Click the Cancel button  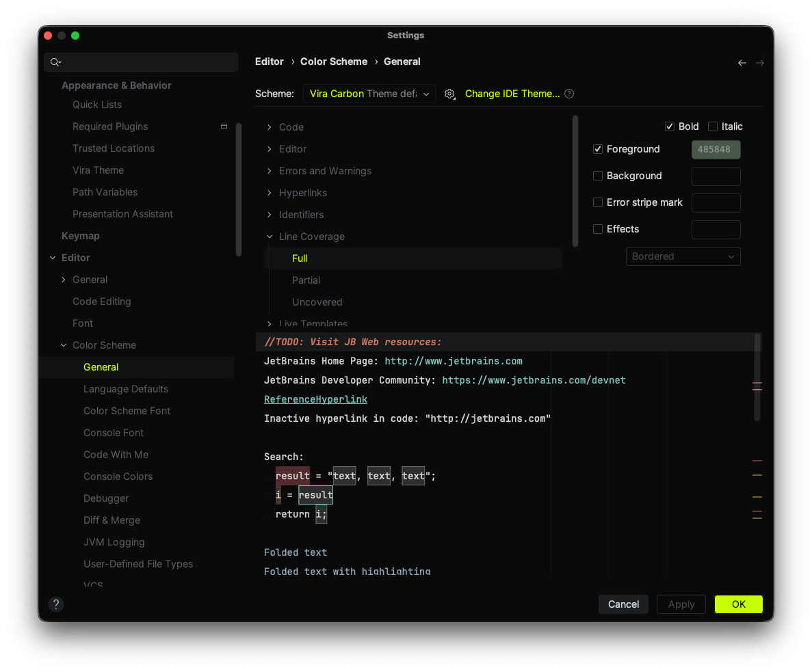(x=623, y=604)
